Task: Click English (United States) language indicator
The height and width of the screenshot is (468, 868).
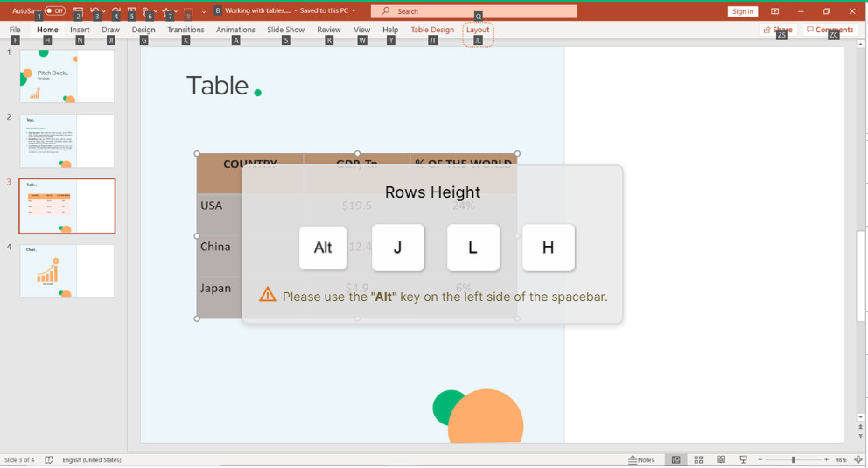Action: (92, 460)
